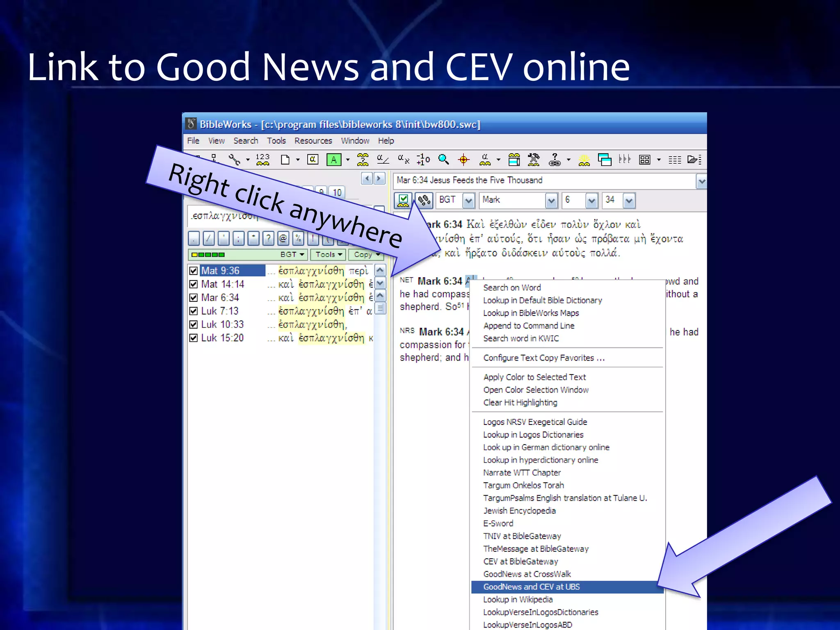The height and width of the screenshot is (630, 840).
Task: Click the triple vertical arrows icon
Action: (x=625, y=159)
